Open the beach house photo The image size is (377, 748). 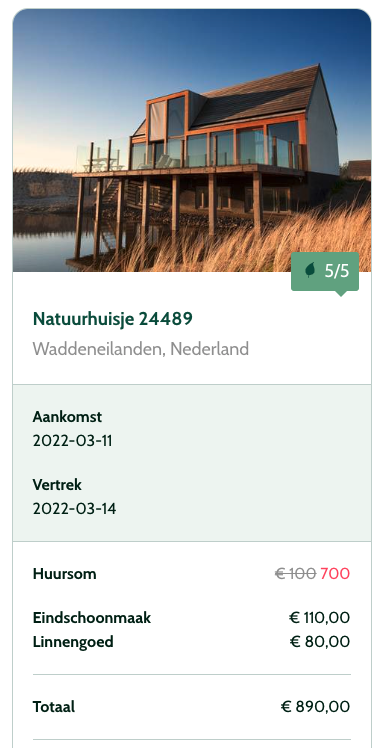[192, 140]
